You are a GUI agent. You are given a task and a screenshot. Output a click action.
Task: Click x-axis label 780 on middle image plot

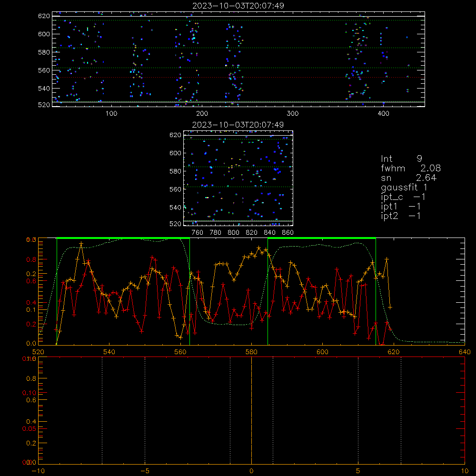[216, 233]
